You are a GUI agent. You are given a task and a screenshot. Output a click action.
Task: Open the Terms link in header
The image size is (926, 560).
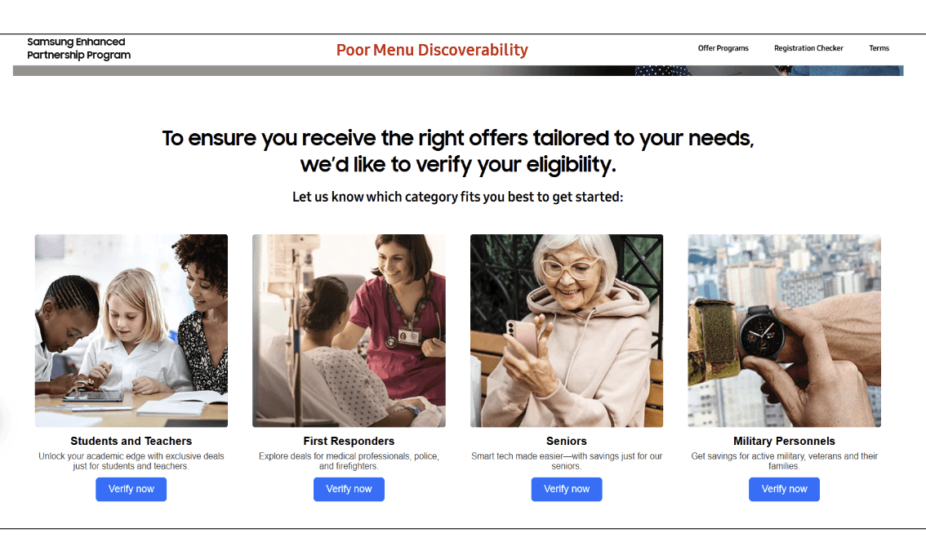(x=879, y=48)
